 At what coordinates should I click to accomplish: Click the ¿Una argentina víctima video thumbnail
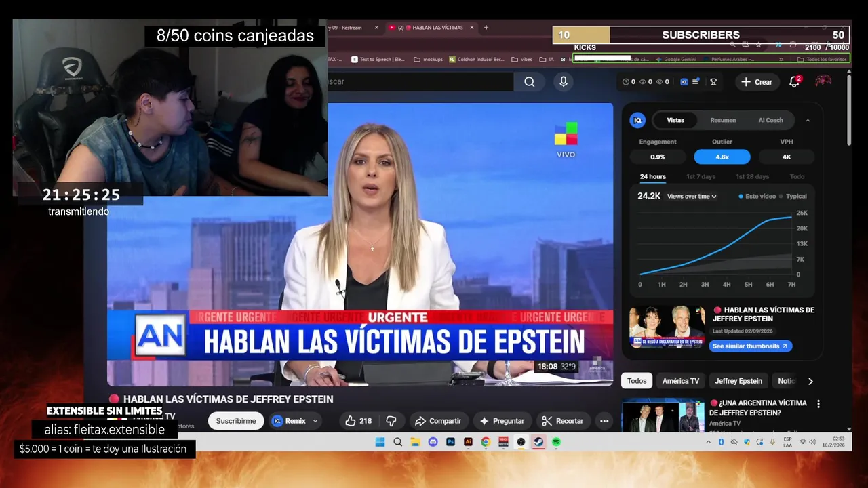pos(663,415)
